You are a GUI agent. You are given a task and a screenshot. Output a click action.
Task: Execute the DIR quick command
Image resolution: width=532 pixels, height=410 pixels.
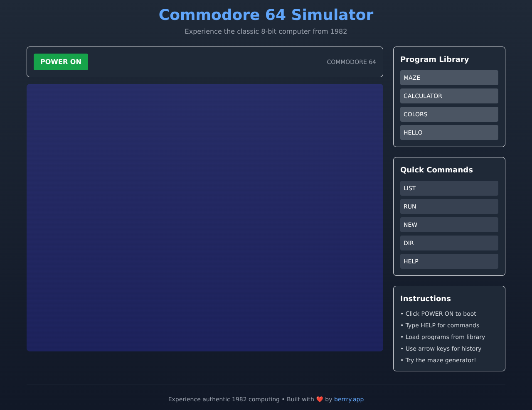click(x=449, y=243)
